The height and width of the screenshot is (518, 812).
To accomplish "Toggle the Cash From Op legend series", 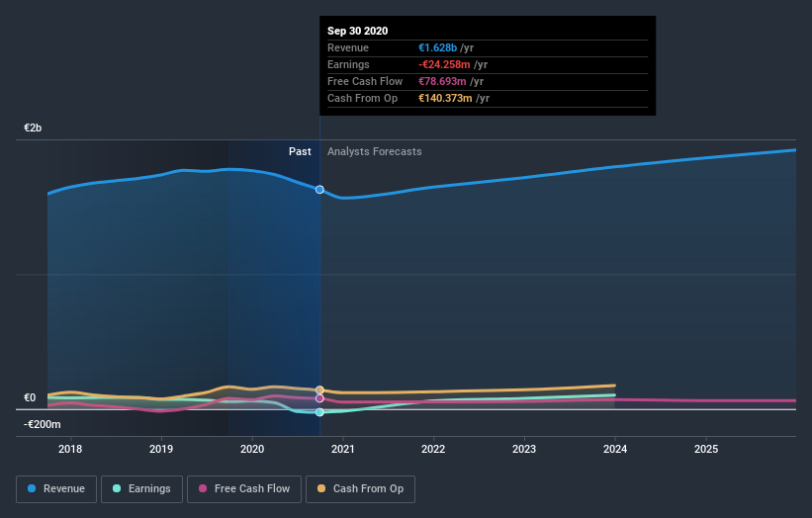I will coord(360,489).
